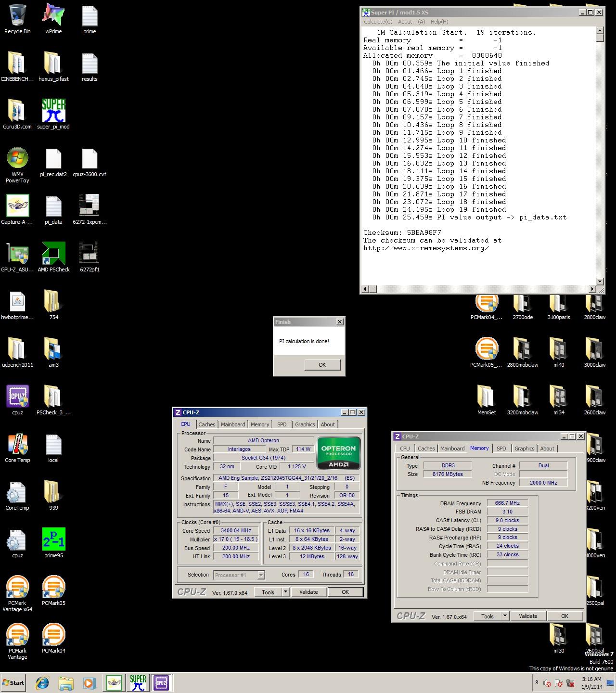Image resolution: width=616 pixels, height=693 pixels.
Task: Open the super_pi_mod desktop shortcut
Action: 53,115
